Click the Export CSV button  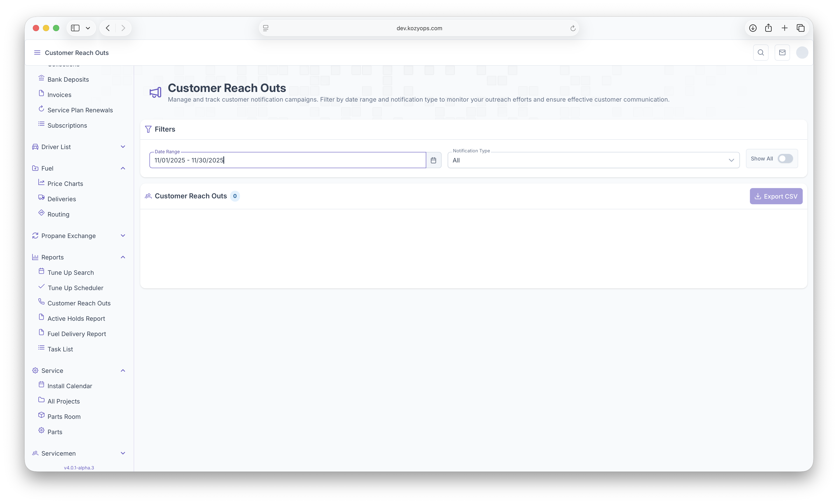click(x=776, y=196)
